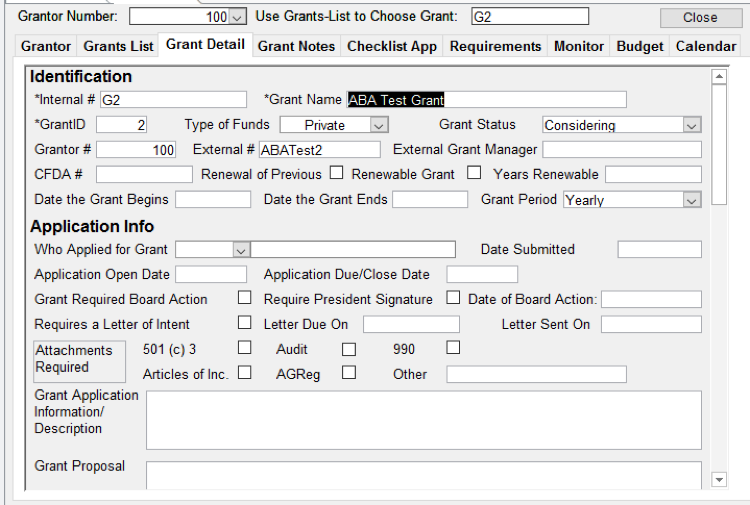Check the Renewal of Previous checkbox
750x505 pixels.
click(337, 174)
